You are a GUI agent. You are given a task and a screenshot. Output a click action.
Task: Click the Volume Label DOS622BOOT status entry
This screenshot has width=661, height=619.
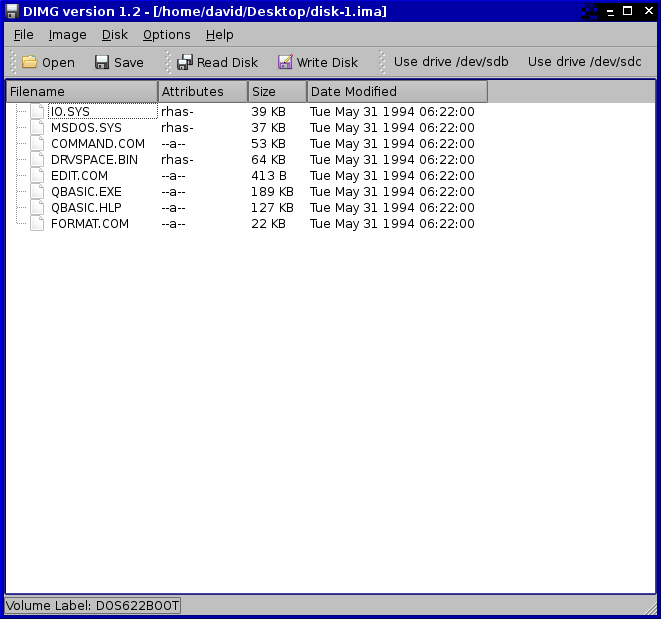coord(92,606)
